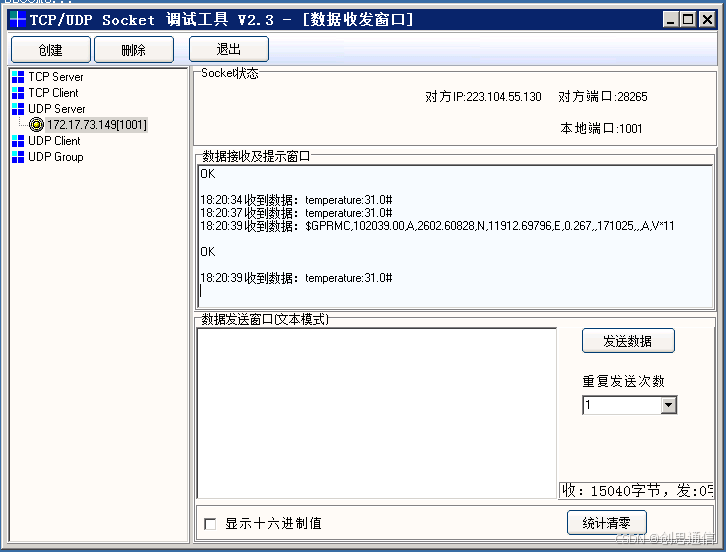Click the last 18:20:39 temperature:31.0# line
726x552 pixels.
coord(296,278)
